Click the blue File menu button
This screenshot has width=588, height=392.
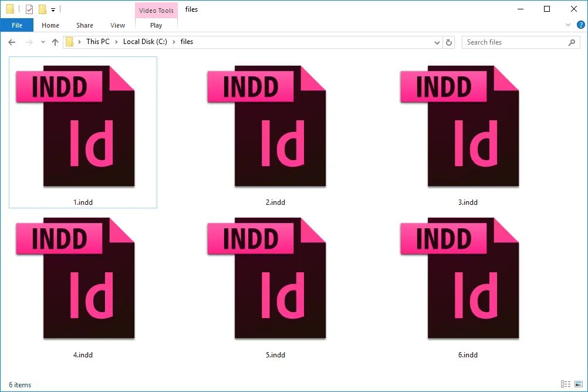17,25
